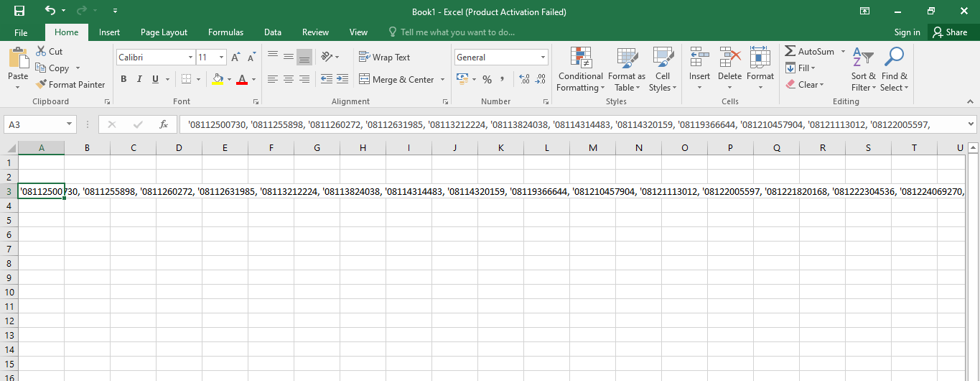Toggle Wrap Text
The image size is (980, 381).
tap(385, 58)
